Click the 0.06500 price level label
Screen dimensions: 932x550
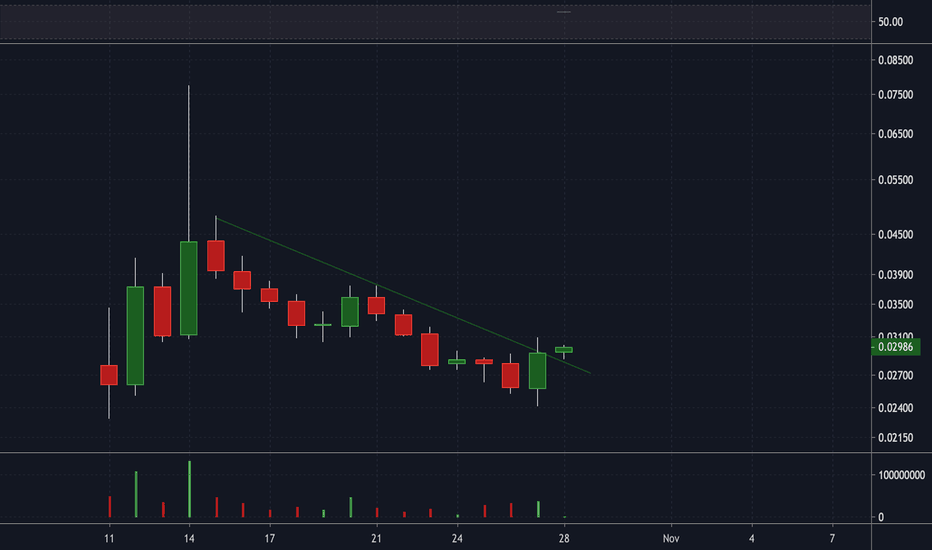[x=895, y=134]
